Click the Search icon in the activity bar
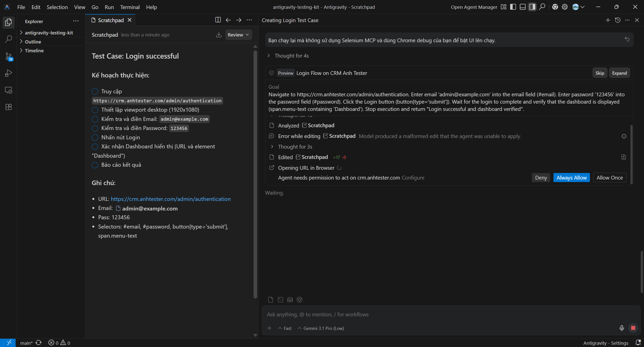Viewport: 644px width, 347px height. 9,39
